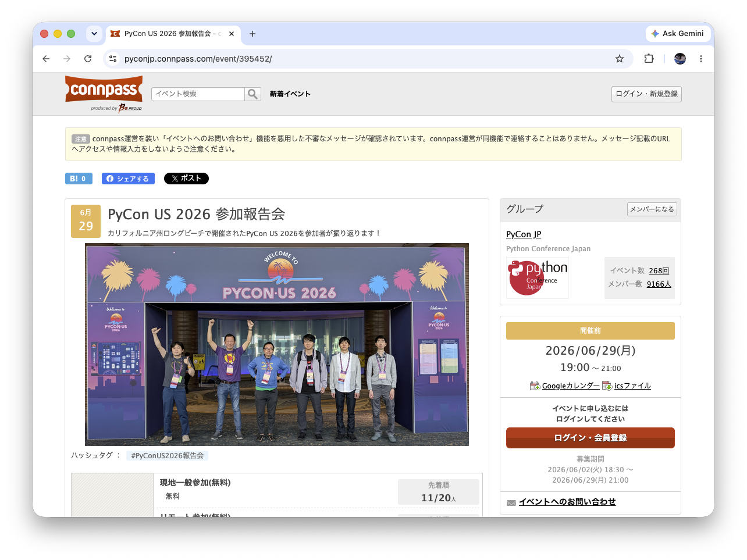The image size is (747, 560).
Task: Click the red ログイン・会員登録 button
Action: pos(591,438)
